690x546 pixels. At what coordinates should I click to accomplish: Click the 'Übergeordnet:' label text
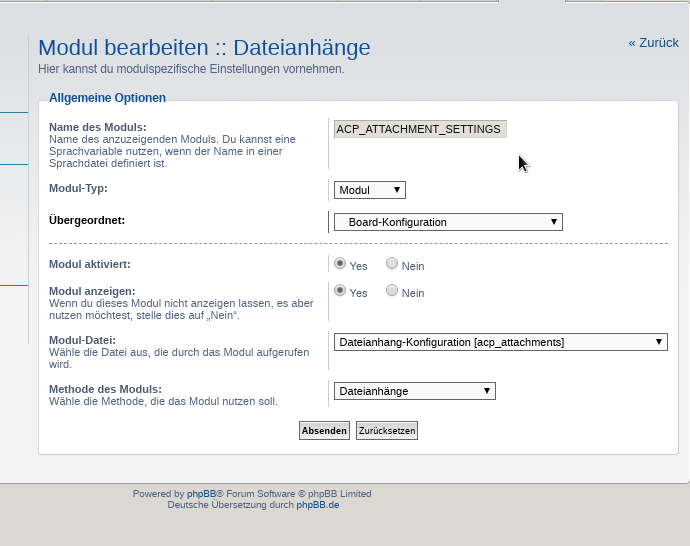87,220
